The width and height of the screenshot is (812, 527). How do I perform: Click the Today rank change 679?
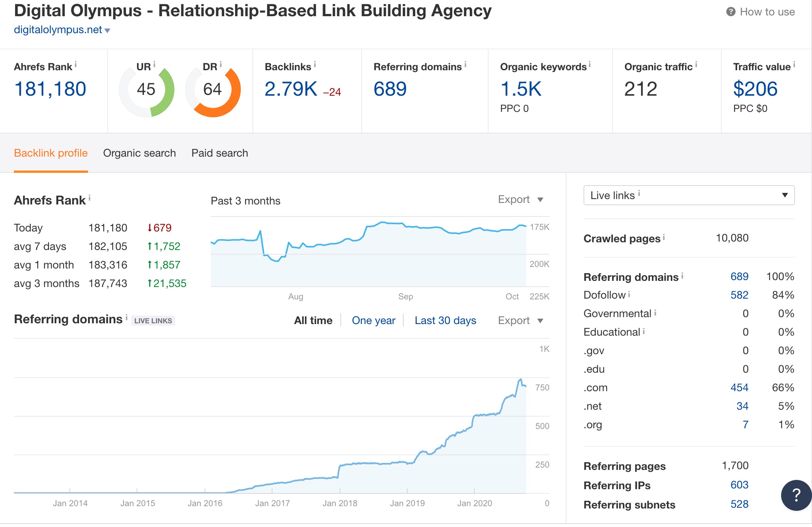159,228
